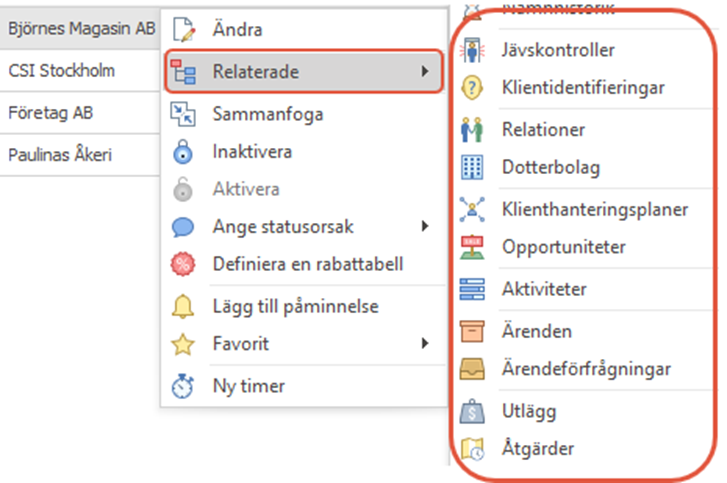Open Relationer in the related submenu

coord(543,129)
